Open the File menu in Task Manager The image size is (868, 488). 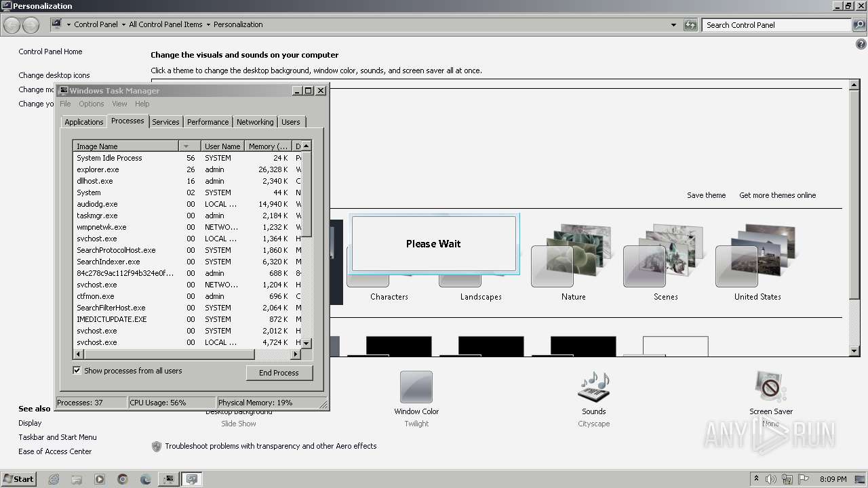point(65,104)
